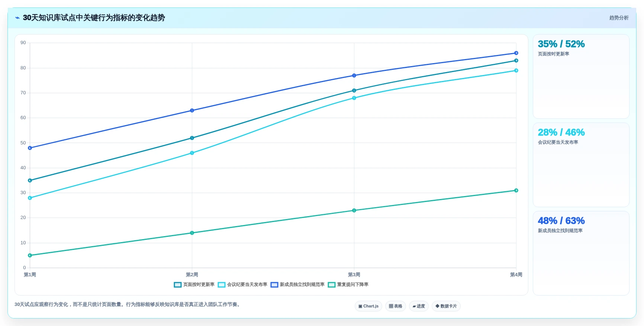Click the 会议纪要当天发布率 point at 第1周
Screen dimensions: 644x326
point(30,198)
